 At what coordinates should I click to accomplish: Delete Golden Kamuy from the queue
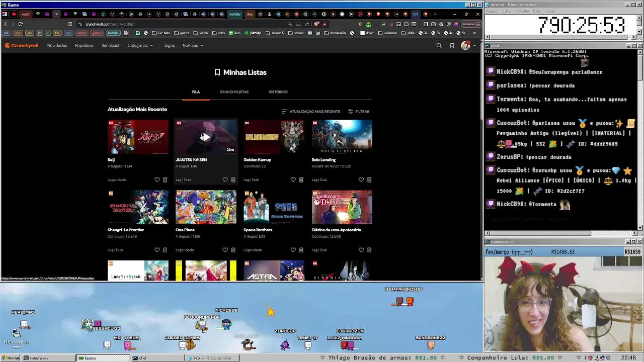[301, 179]
